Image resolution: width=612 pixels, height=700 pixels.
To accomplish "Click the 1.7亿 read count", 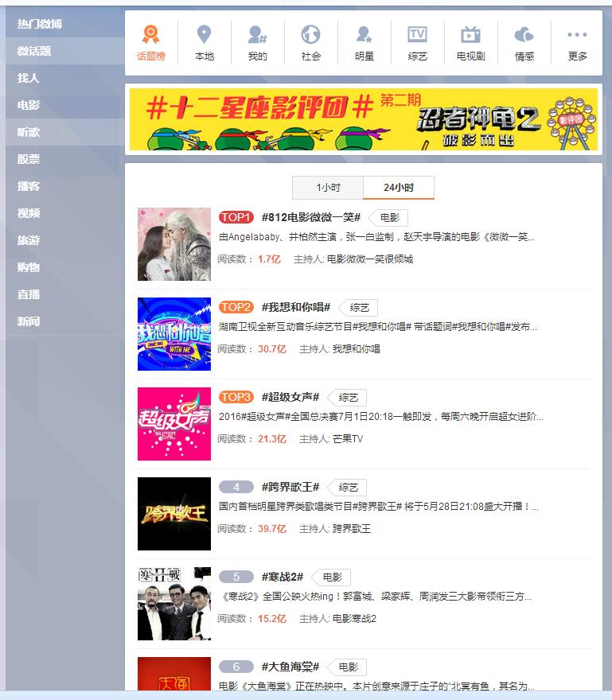I will (269, 259).
